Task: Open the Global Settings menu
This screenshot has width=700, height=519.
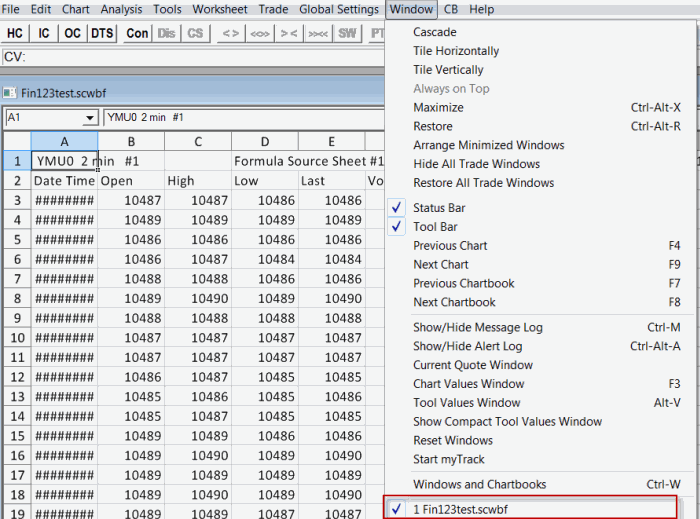Action: (x=339, y=9)
